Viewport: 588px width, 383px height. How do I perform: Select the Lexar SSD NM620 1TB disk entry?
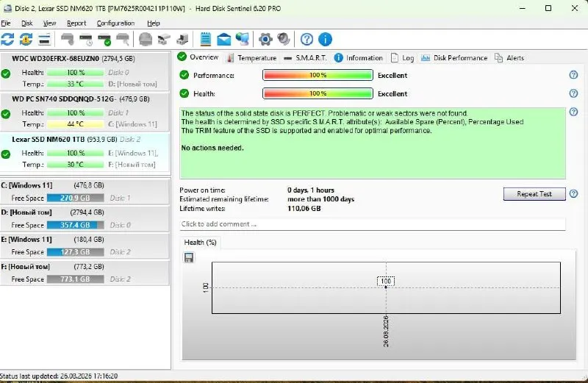coord(85,152)
